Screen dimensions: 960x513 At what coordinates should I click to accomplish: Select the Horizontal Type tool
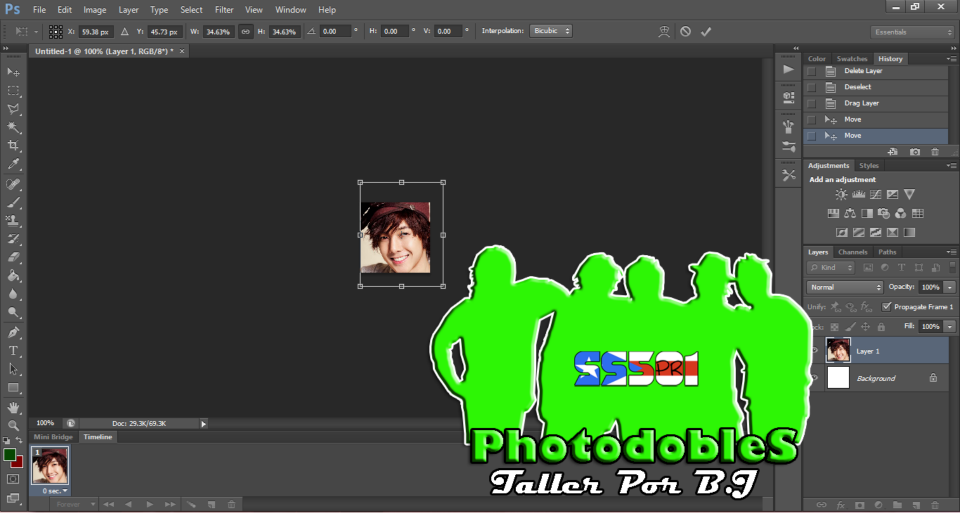(13, 351)
